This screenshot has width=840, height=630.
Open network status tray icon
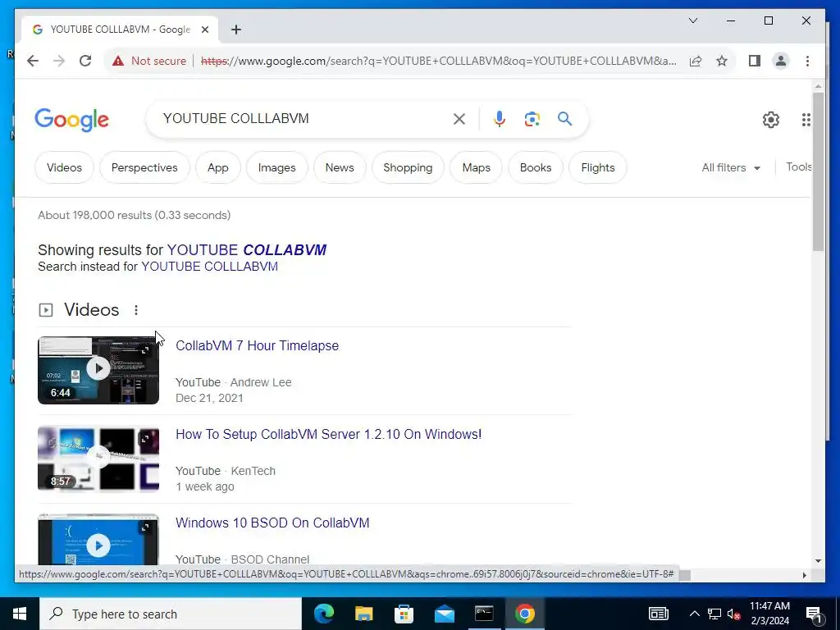pos(714,614)
